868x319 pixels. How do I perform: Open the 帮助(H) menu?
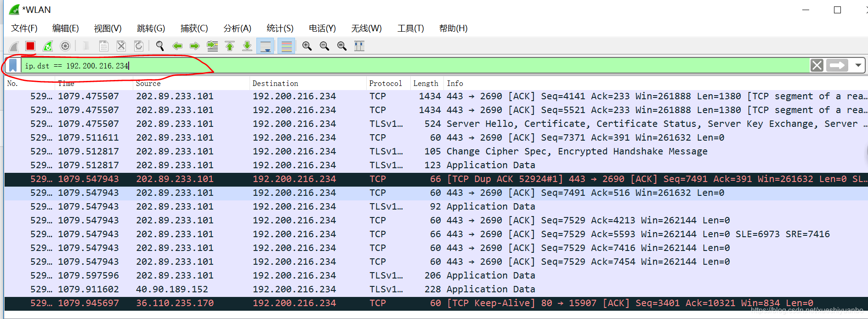[453, 28]
